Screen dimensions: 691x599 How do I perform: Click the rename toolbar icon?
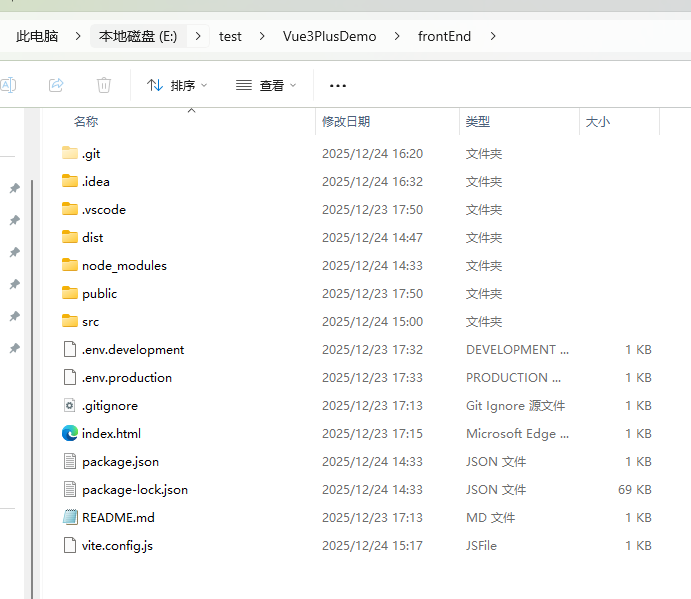coord(8,85)
